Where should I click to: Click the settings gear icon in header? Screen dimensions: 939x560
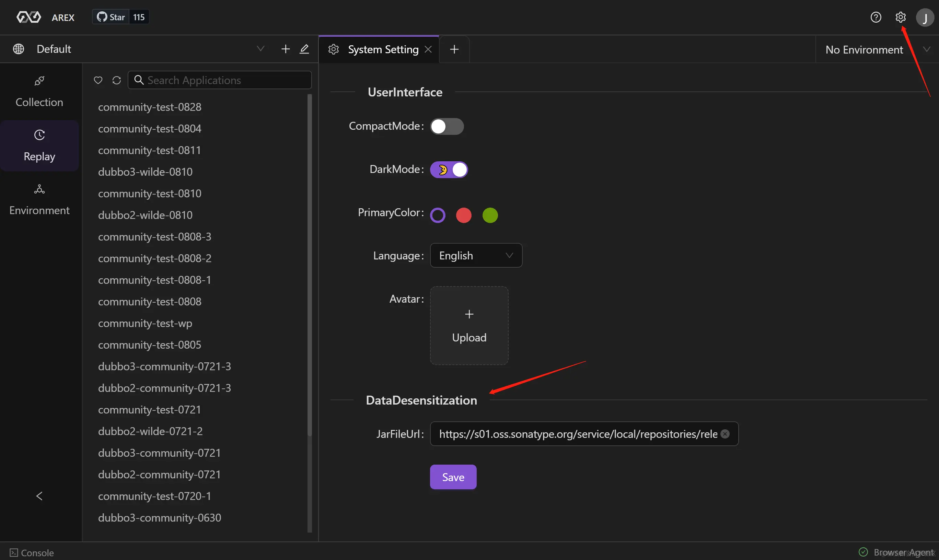pyautogui.click(x=900, y=17)
